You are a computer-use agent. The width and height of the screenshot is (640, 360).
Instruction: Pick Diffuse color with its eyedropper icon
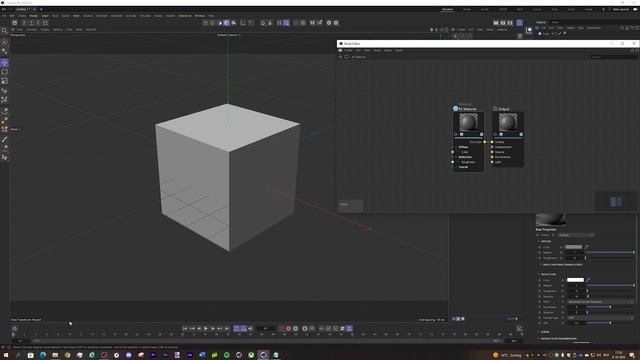click(587, 247)
